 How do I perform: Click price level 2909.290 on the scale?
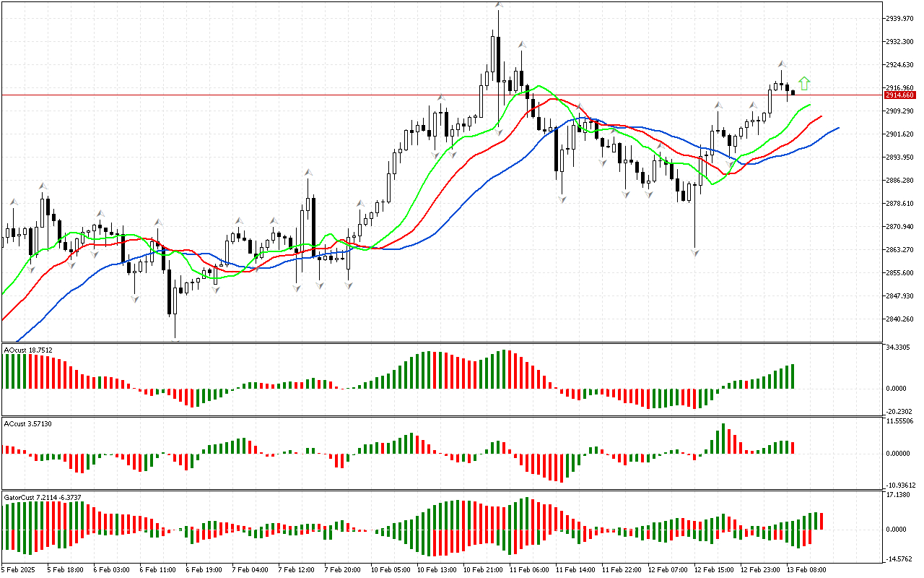pyautogui.click(x=899, y=111)
